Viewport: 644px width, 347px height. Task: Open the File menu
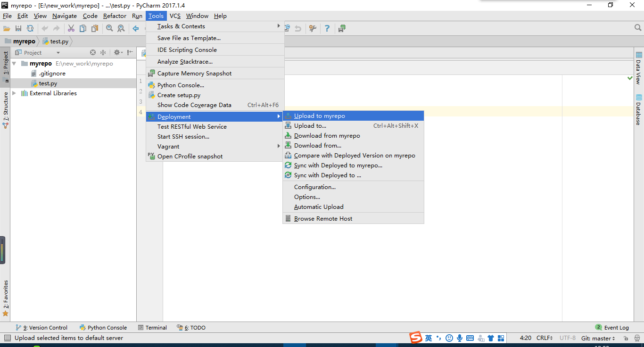point(7,16)
